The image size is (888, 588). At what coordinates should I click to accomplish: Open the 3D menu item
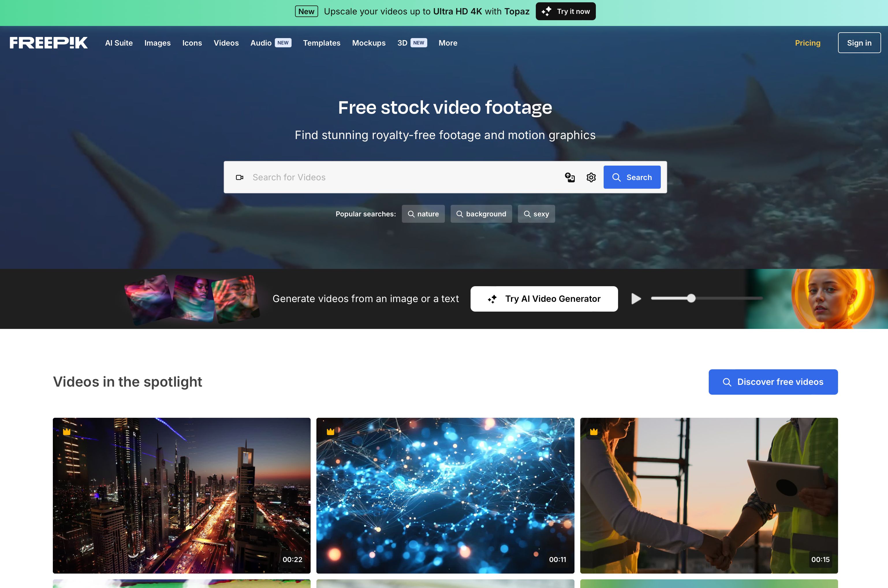(402, 43)
